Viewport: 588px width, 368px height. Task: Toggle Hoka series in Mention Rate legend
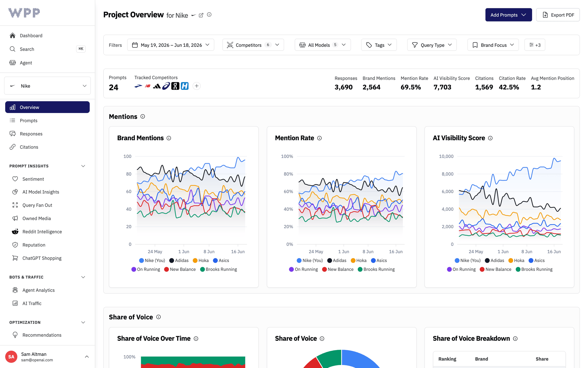click(x=359, y=261)
